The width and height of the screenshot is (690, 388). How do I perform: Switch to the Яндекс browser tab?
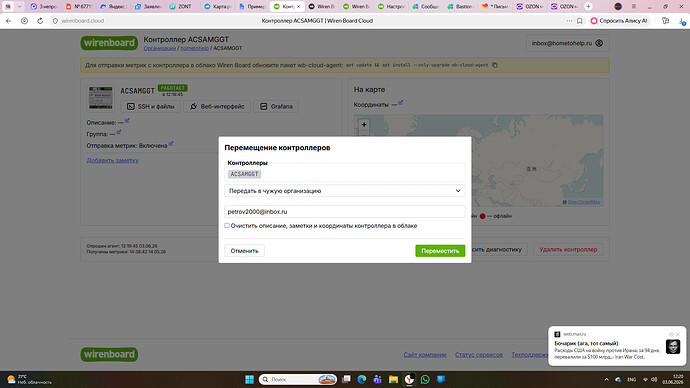coord(113,7)
